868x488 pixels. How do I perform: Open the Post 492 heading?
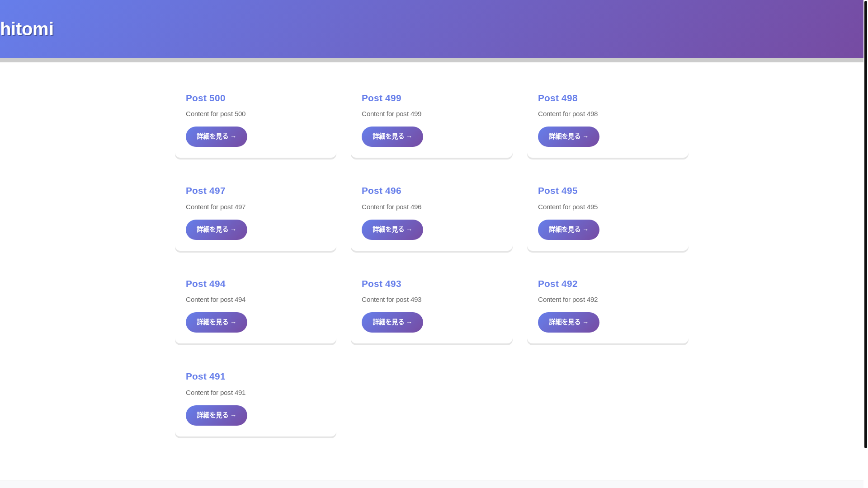[557, 284]
